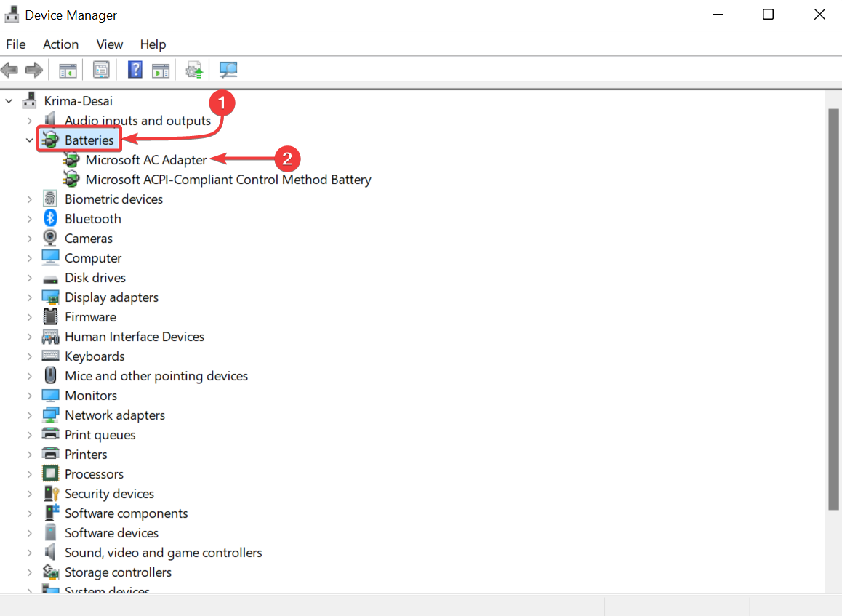The width and height of the screenshot is (842, 616).
Task: Select the Krima-Desai computer name
Action: (x=78, y=101)
